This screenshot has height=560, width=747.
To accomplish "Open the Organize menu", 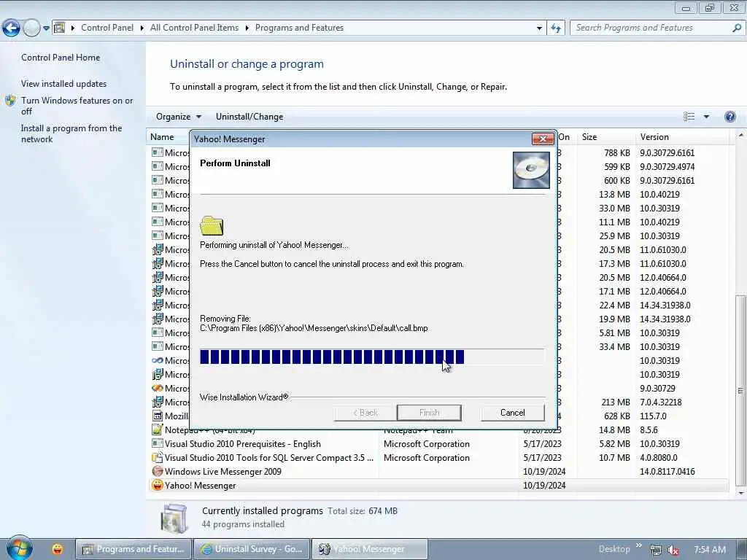I will tap(179, 117).
